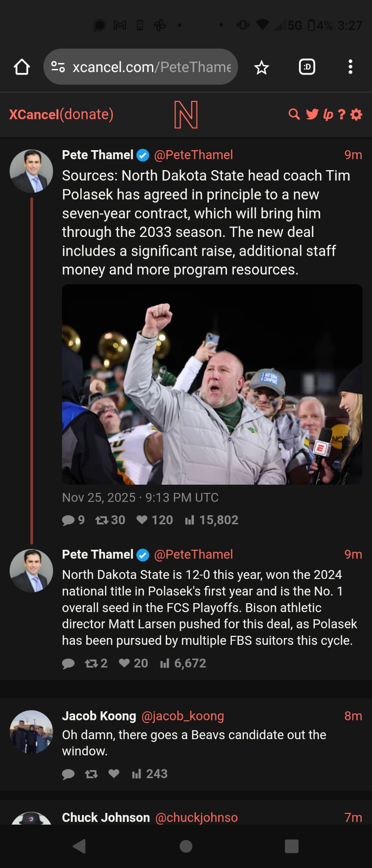Click the donate link
The height and width of the screenshot is (868, 372).
click(x=86, y=114)
